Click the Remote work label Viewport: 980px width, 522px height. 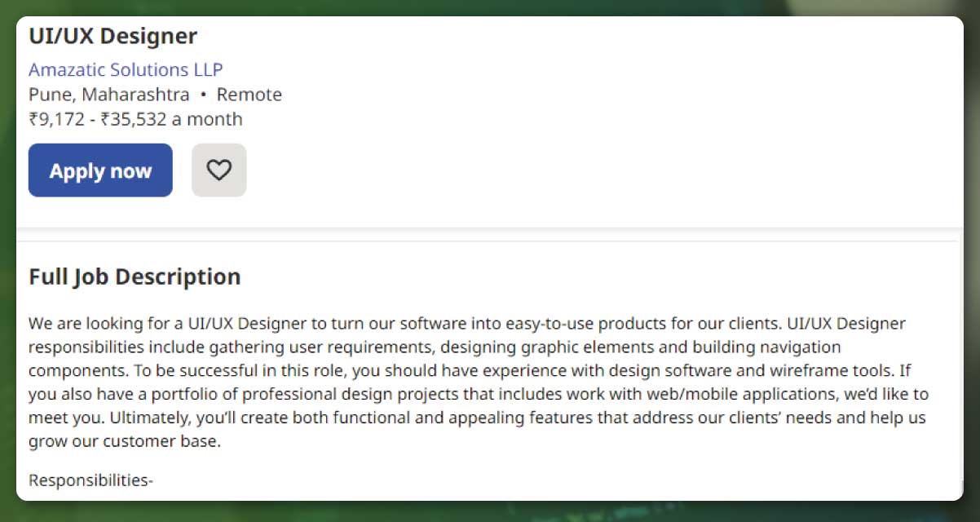[x=249, y=95]
